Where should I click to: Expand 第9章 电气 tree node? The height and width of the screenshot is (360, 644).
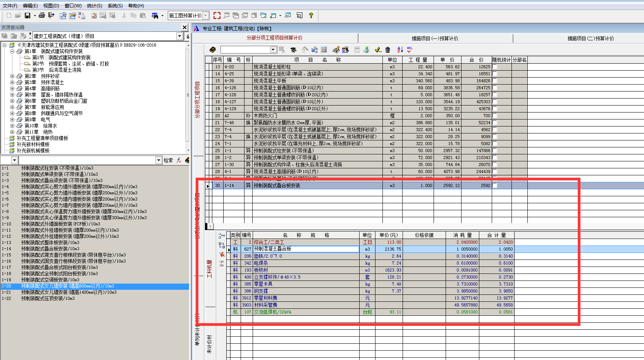point(12,119)
